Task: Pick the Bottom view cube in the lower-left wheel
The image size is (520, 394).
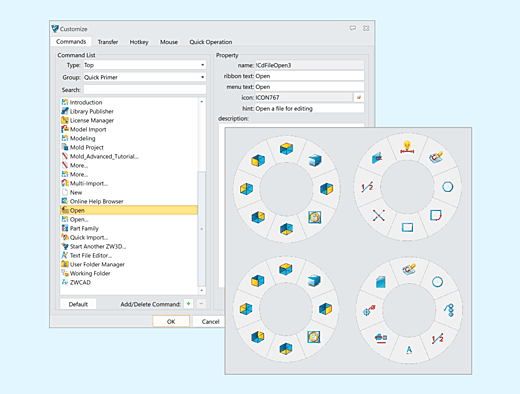Action: (286, 349)
